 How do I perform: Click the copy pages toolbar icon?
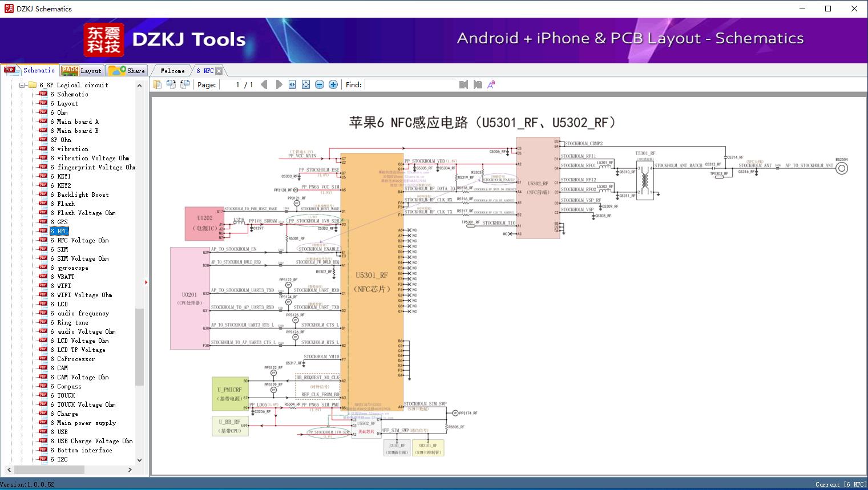click(158, 84)
